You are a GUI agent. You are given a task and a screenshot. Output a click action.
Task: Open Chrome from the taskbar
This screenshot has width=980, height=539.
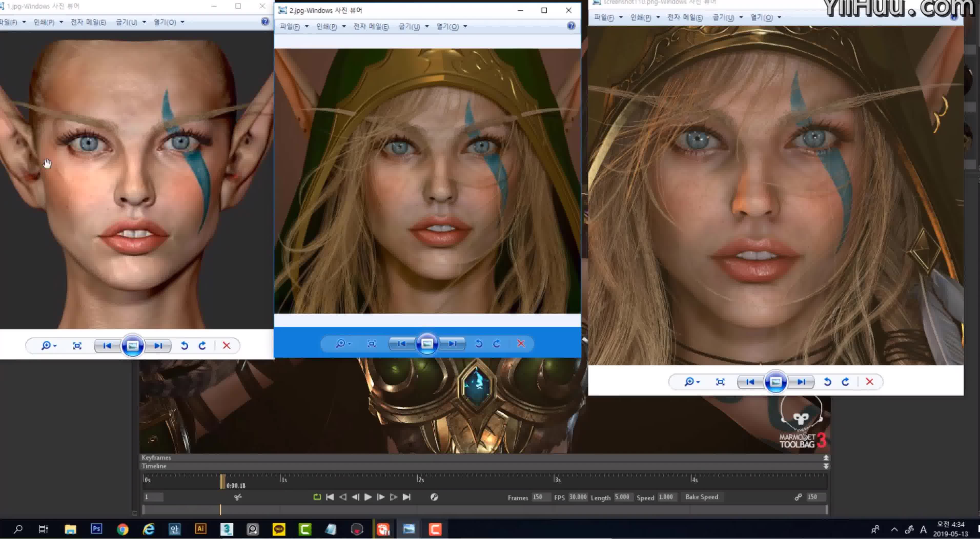coord(122,529)
